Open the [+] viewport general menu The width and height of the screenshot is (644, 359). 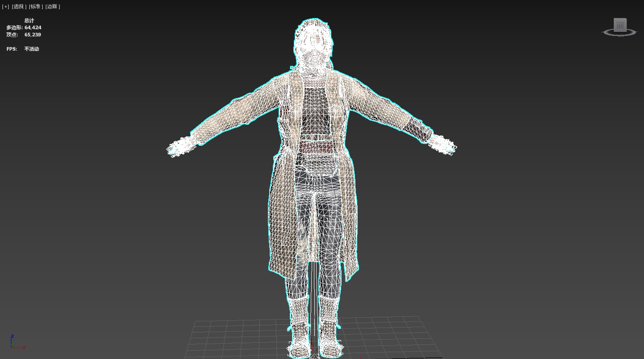(x=6, y=7)
